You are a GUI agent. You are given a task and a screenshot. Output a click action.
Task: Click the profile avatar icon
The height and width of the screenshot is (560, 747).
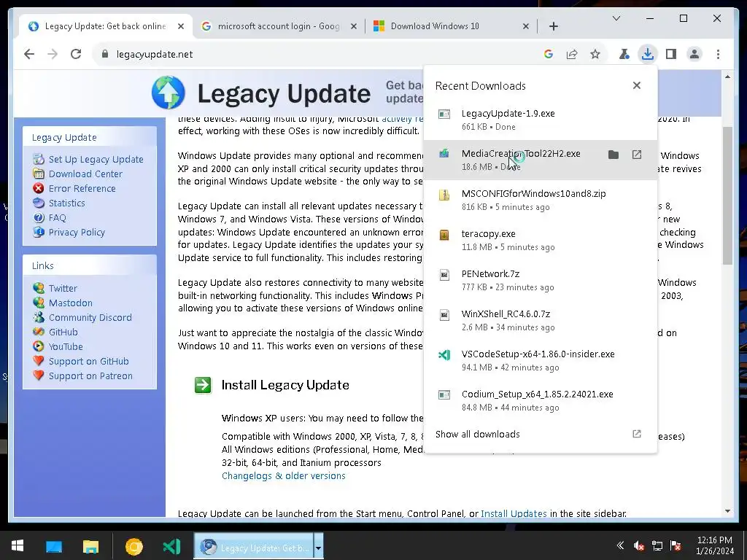[694, 54]
